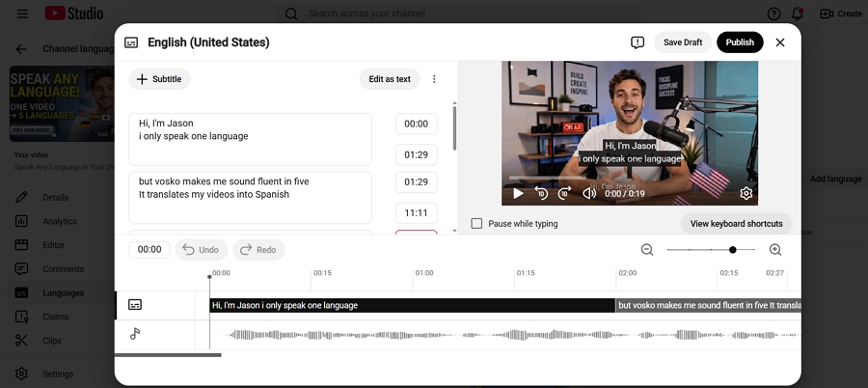Open Clips in sidebar

pyautogui.click(x=52, y=341)
